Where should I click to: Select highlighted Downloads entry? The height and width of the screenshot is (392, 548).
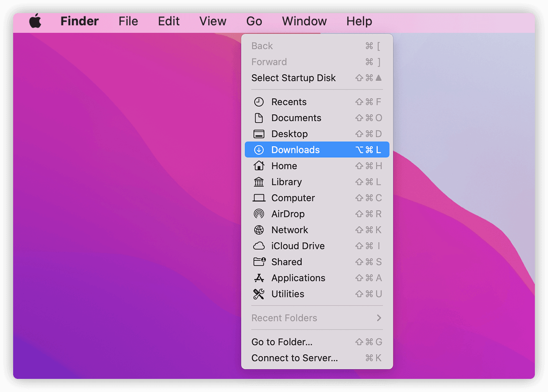pyautogui.click(x=317, y=150)
